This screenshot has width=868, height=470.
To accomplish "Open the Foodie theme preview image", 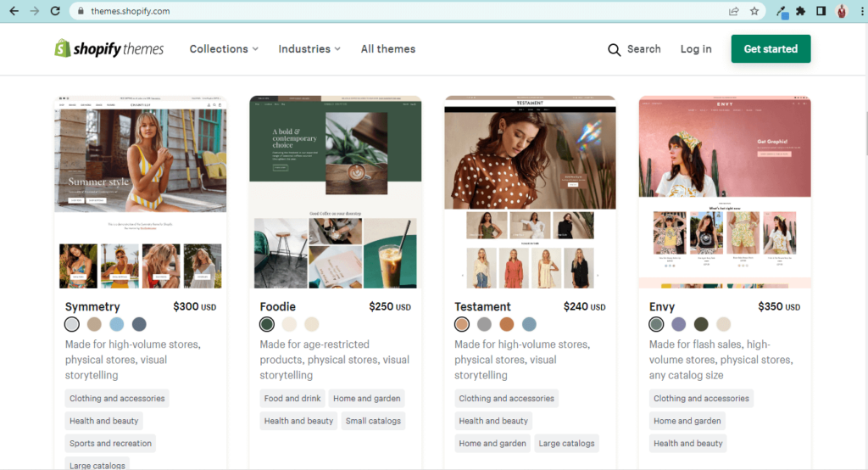I will tap(336, 192).
